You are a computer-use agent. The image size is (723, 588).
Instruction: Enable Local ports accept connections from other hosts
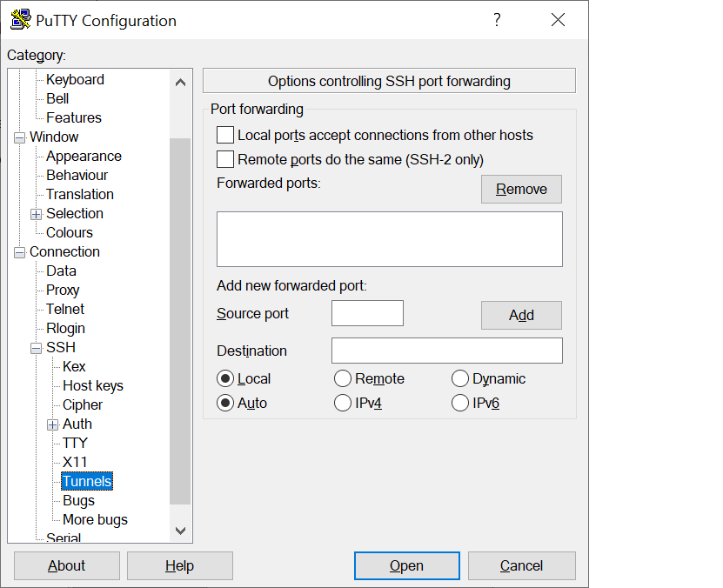coord(225,135)
